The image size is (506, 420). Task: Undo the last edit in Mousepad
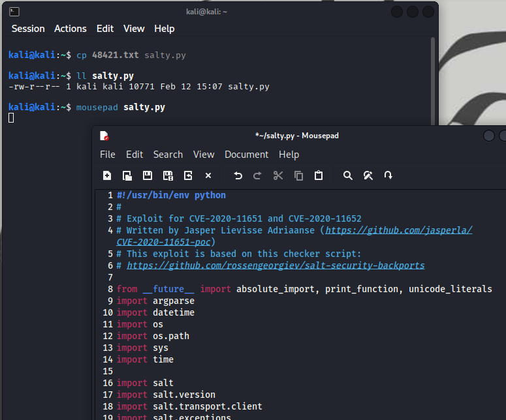(238, 175)
